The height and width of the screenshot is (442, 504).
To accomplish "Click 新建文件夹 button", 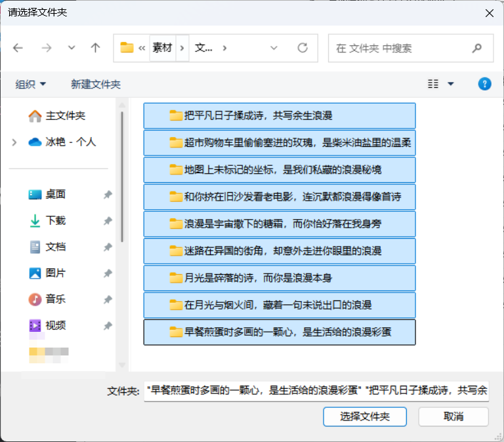I will click(x=96, y=85).
